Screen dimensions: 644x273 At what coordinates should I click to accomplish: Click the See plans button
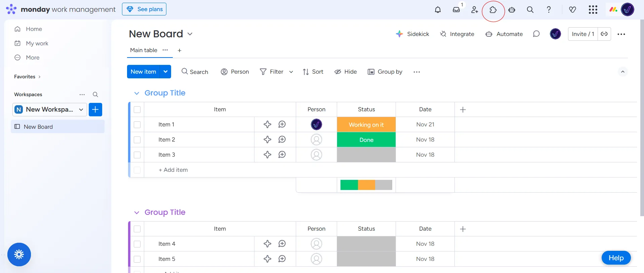(144, 9)
